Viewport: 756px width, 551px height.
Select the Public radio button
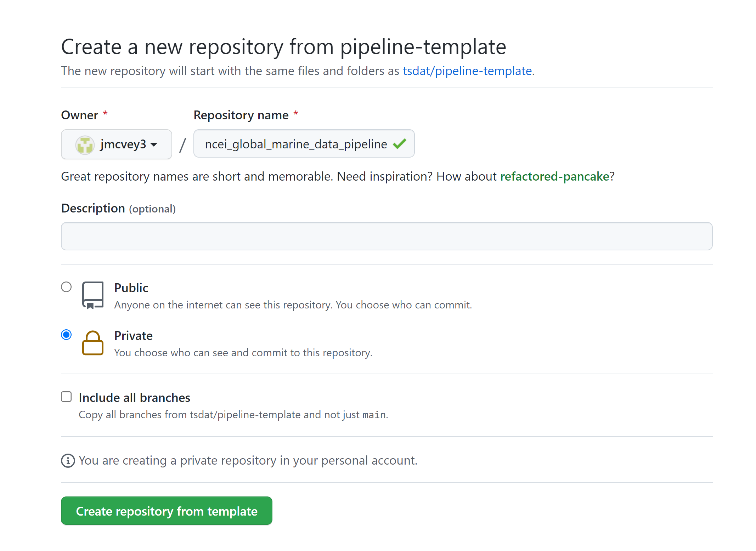[66, 287]
